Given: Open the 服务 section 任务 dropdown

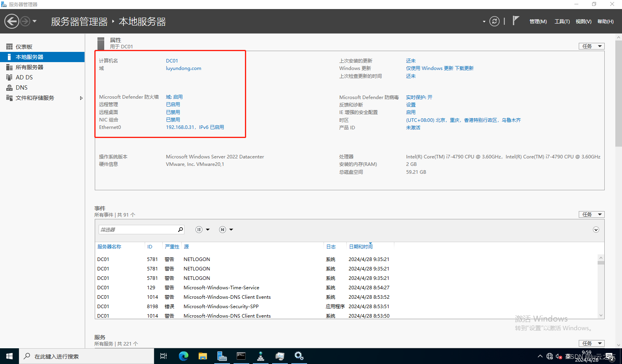Looking at the screenshot, I should [x=592, y=344].
